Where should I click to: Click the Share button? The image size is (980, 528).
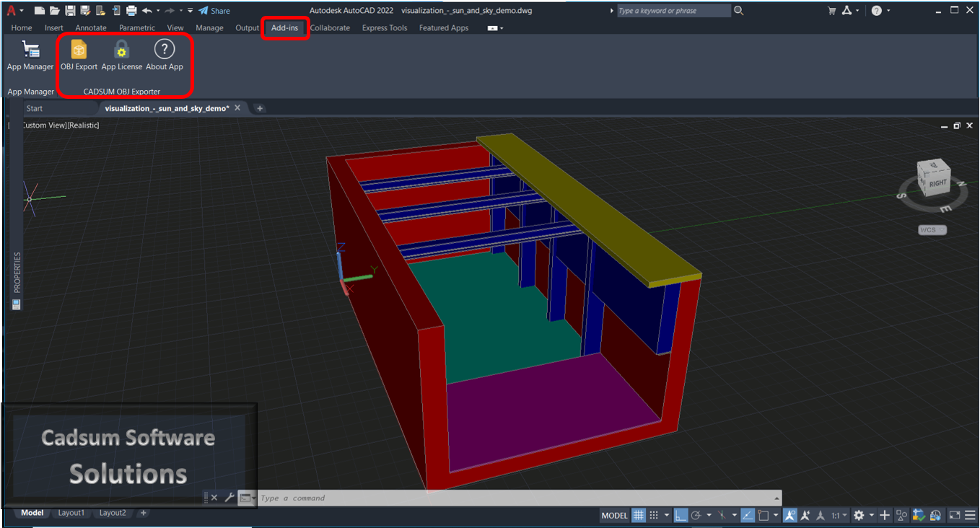214,11
